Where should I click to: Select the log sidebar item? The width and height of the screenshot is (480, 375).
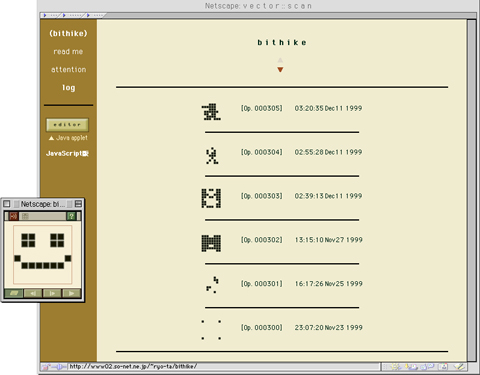click(68, 88)
